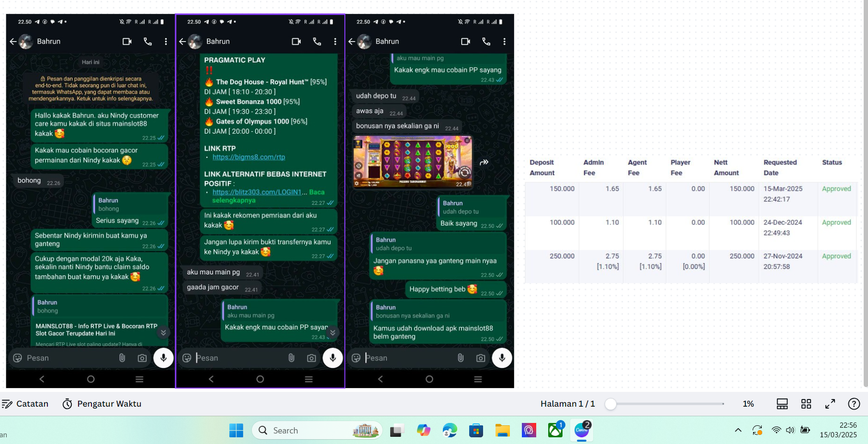Tap video call icon in right chat screenshot
The image size is (868, 444).
point(465,42)
